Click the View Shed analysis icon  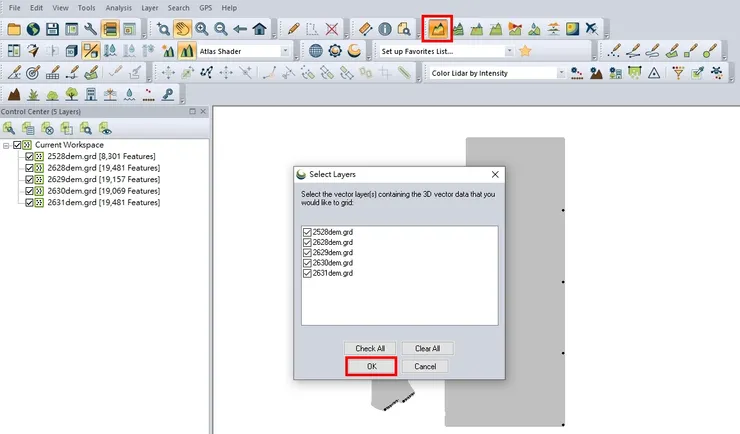point(515,29)
